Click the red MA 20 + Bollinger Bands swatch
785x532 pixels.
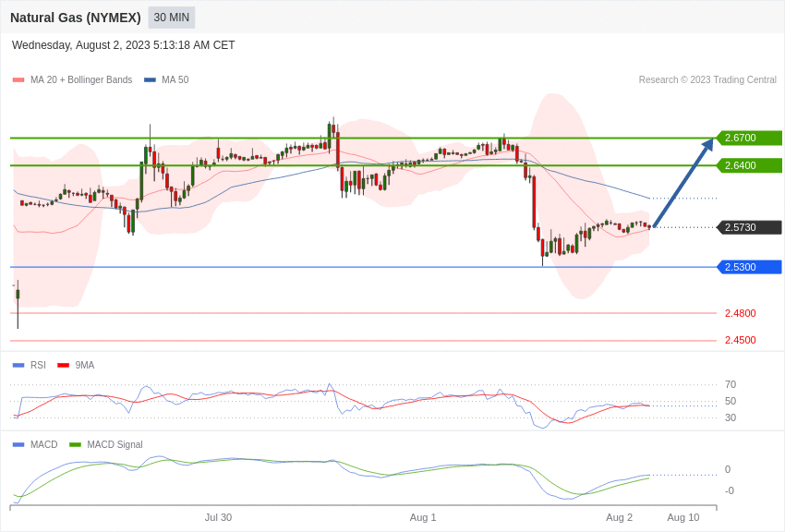18,80
